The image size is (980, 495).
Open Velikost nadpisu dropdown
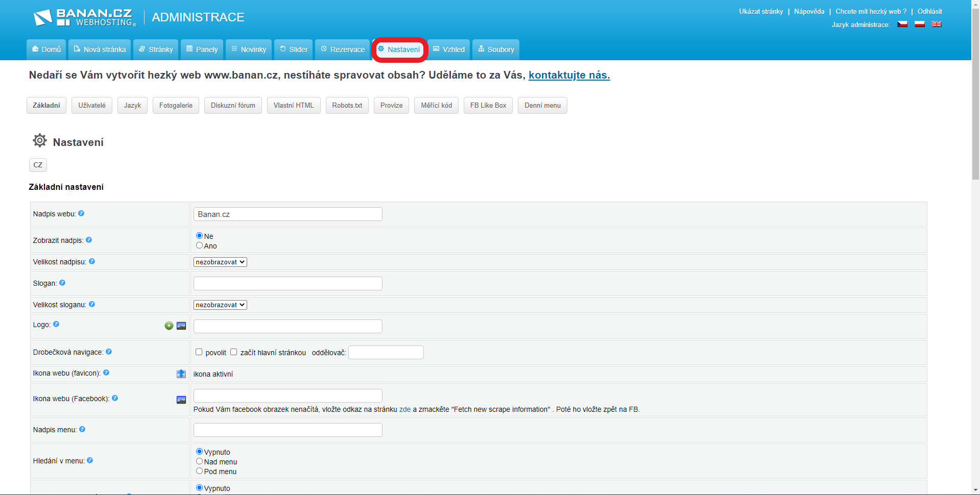coord(220,262)
